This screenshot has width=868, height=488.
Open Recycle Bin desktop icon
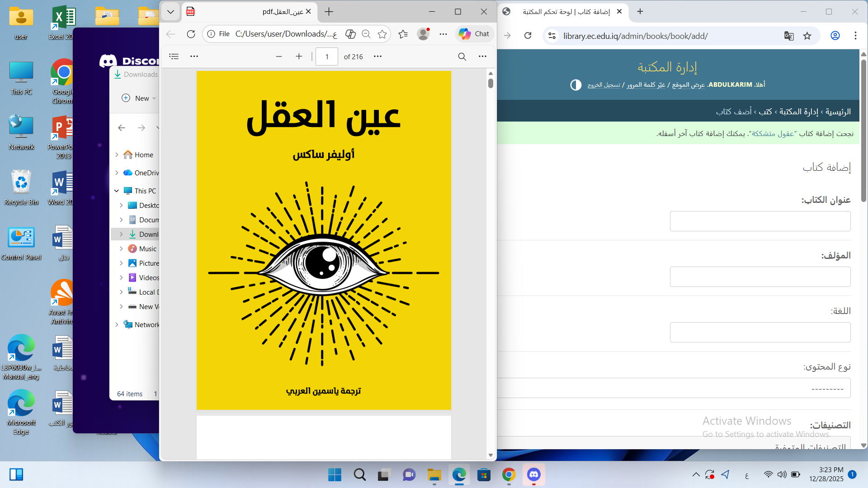21,188
